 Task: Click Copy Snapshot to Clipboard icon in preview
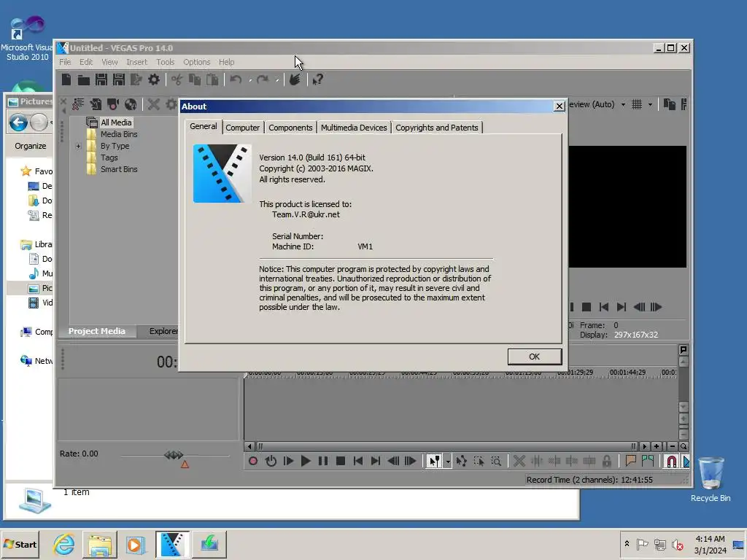(x=670, y=104)
